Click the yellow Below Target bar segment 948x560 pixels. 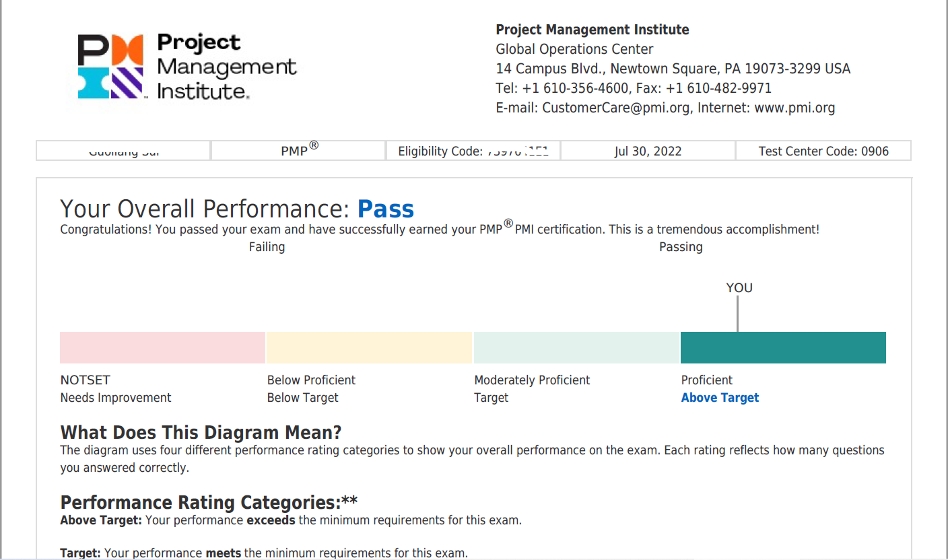pyautogui.click(x=369, y=347)
